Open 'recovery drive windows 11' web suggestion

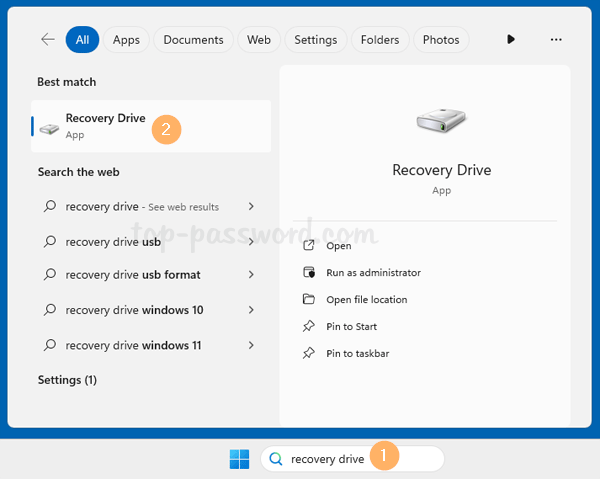coord(133,345)
